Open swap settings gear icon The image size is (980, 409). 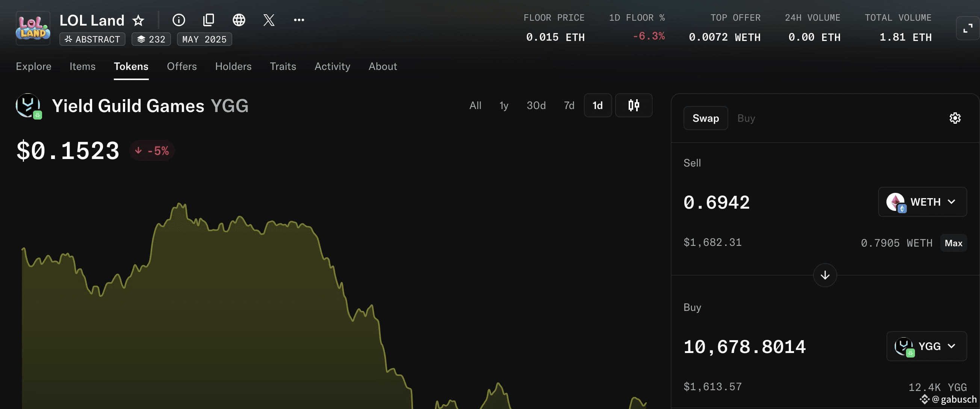pyautogui.click(x=955, y=118)
